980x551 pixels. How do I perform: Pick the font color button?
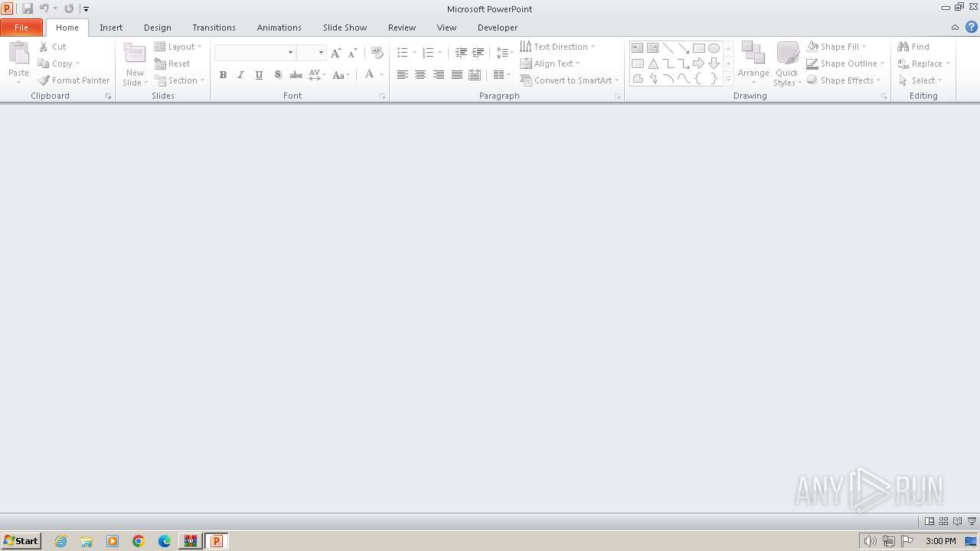tap(370, 75)
